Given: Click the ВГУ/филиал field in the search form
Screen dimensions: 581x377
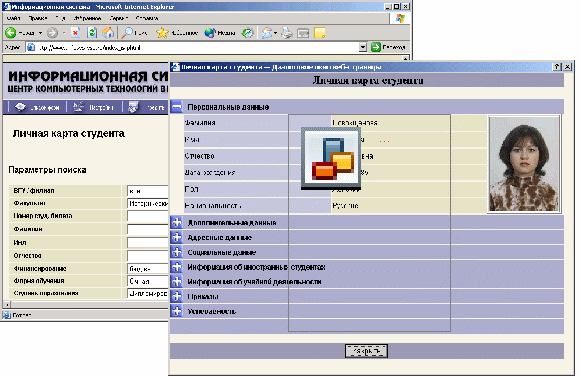Looking at the screenshot, I should tap(147, 191).
